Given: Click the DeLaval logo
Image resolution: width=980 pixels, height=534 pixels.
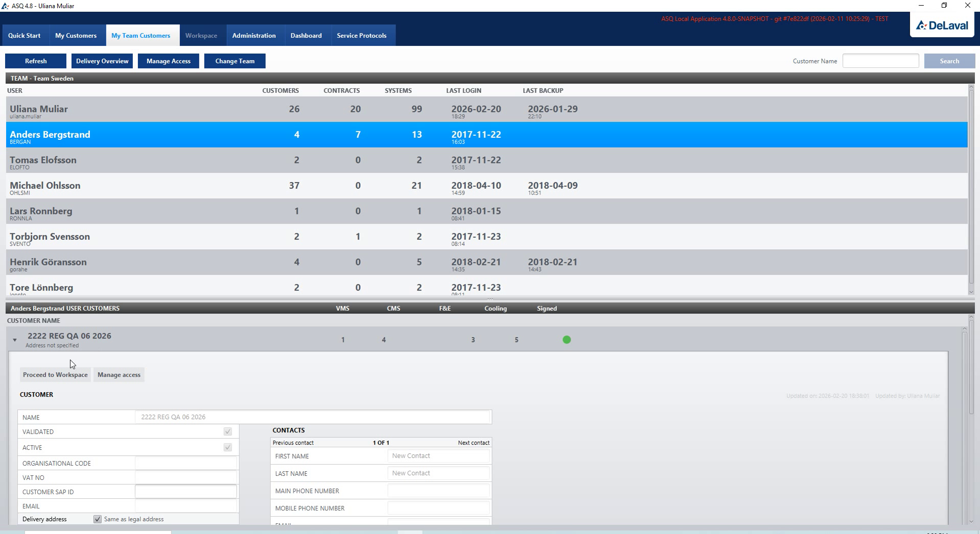Looking at the screenshot, I should click(942, 25).
